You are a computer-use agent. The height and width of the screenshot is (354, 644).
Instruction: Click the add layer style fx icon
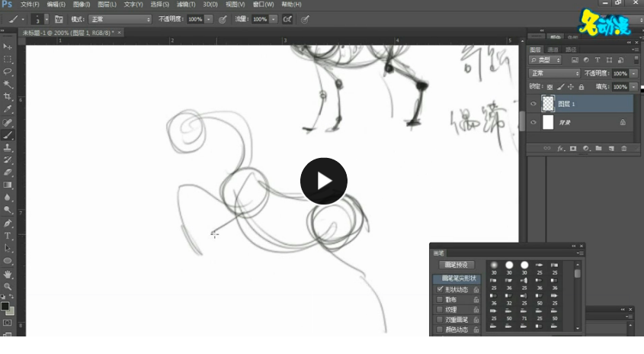pos(560,148)
